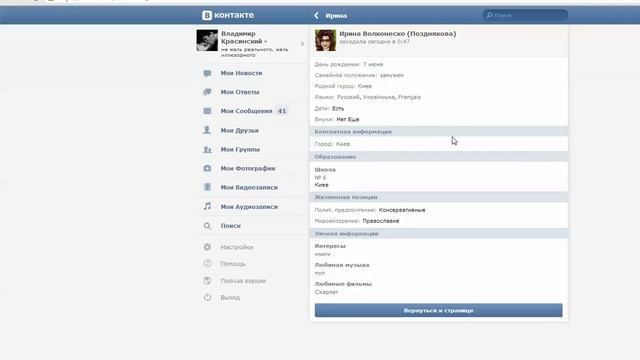Click the Семейное положение замужем text
This screenshot has height=360, width=640.
pos(359,76)
